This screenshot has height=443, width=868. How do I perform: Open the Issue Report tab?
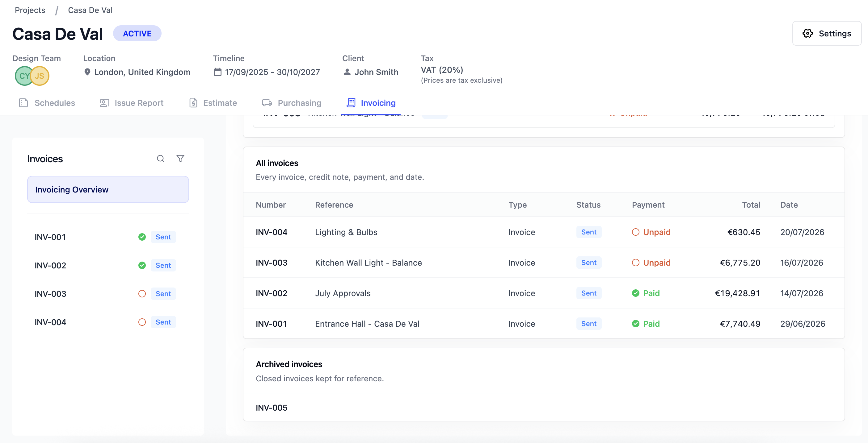coord(131,103)
